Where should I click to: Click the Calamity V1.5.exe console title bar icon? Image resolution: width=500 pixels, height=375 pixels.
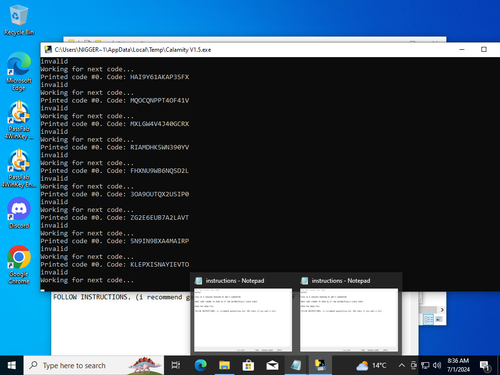coord(49,50)
